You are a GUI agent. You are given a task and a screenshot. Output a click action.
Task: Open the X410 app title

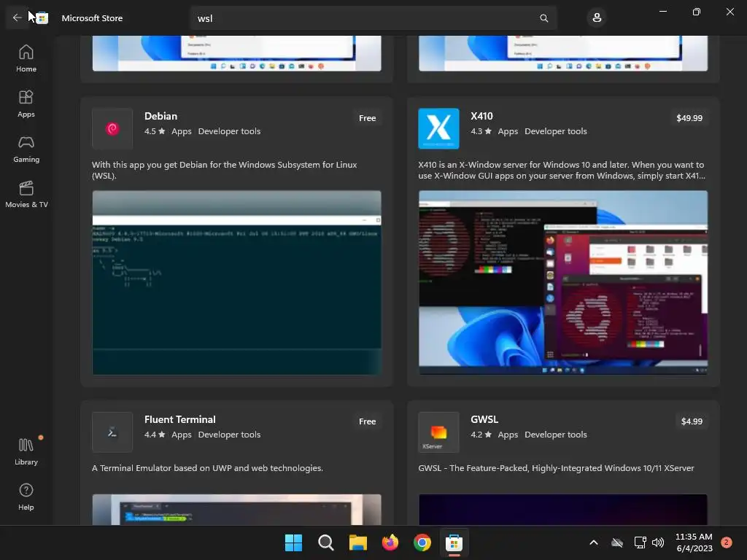point(481,116)
